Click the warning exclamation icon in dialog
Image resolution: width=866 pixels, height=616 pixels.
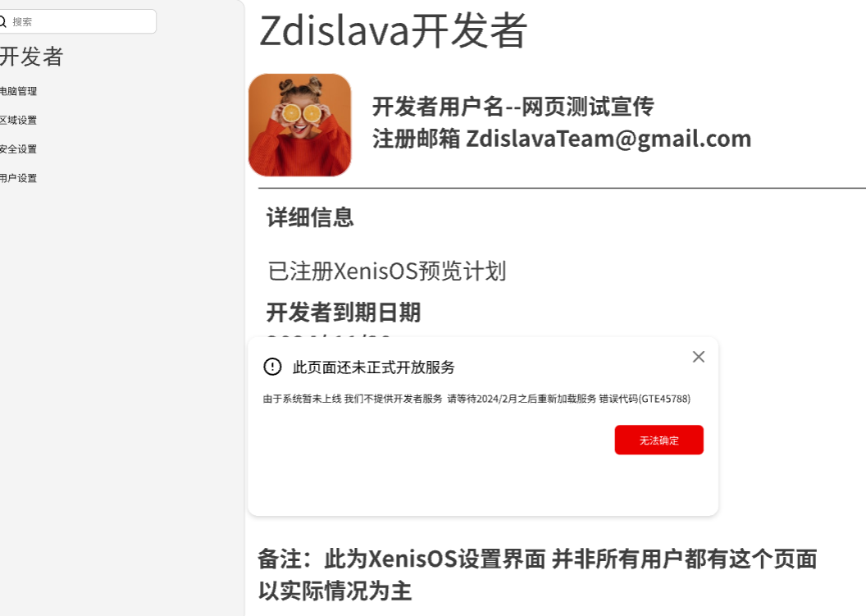click(272, 367)
